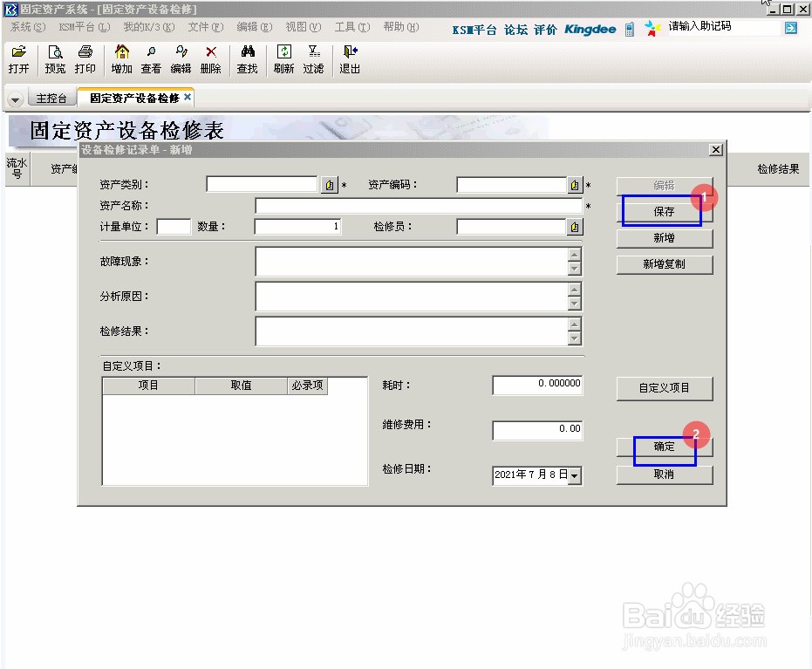Focus the 维修费用 input field
812x669 pixels.
point(537,430)
